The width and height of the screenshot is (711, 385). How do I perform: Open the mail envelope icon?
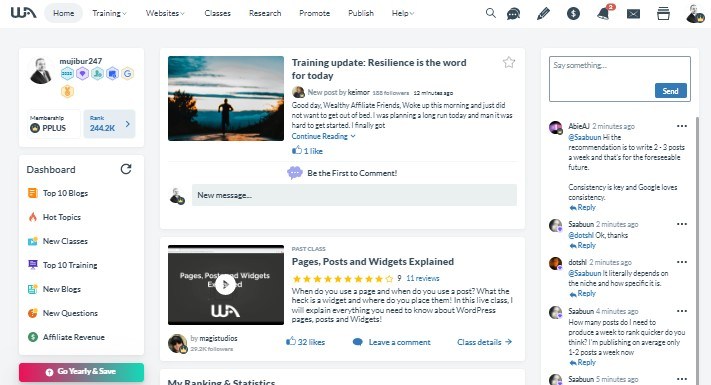click(633, 14)
